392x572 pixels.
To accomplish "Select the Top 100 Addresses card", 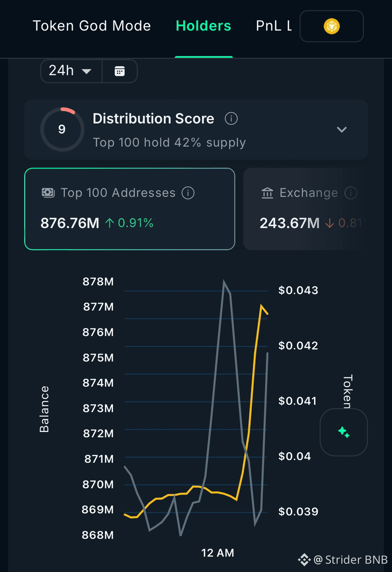I will click(x=130, y=209).
